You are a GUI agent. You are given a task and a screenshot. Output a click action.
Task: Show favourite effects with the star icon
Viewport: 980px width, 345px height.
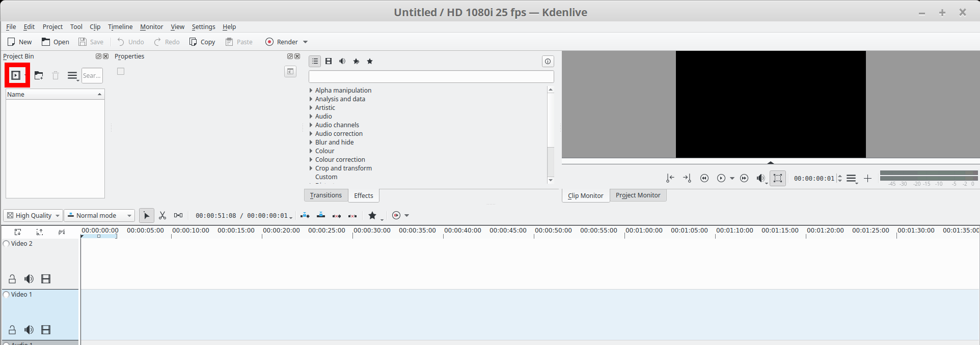click(x=370, y=61)
